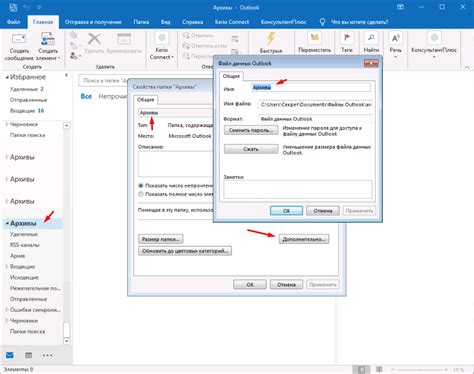The height and width of the screenshot is (374, 474).
Task: Click the reading view icon in status bar
Action: pos(379,369)
